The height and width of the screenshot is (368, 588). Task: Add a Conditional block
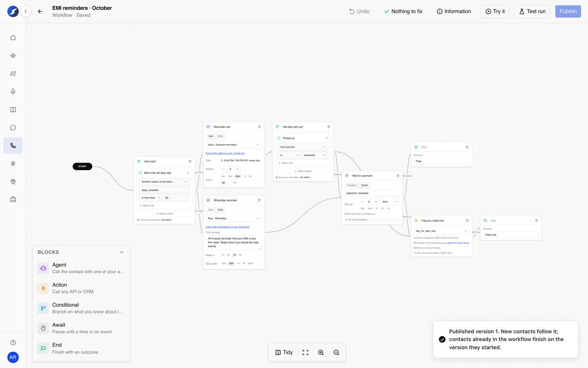click(81, 308)
